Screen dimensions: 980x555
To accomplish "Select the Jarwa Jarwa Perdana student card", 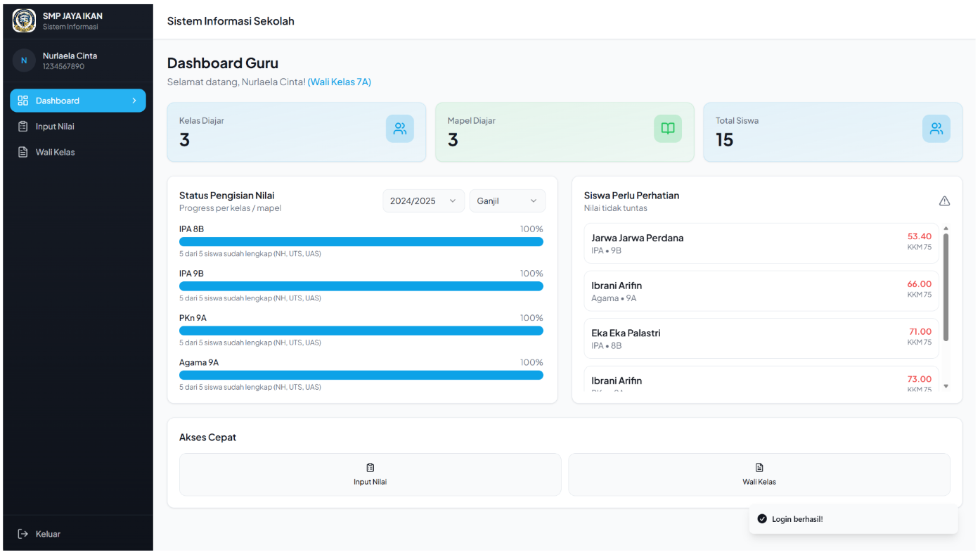I will tap(761, 243).
